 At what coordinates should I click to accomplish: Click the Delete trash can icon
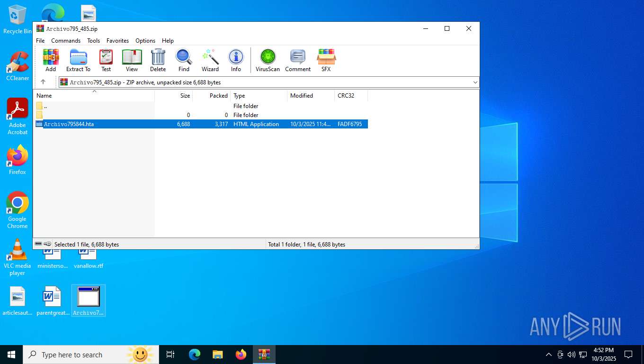pos(158,60)
